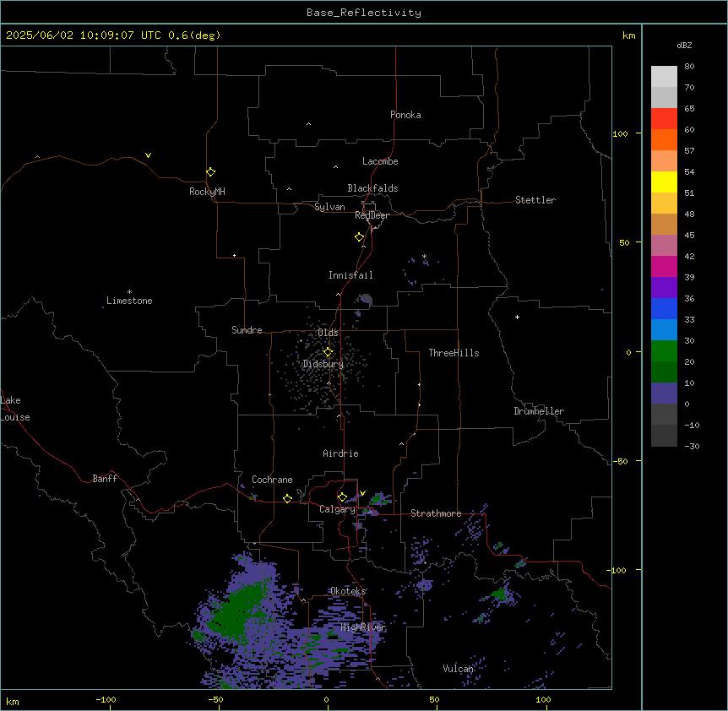
Task: Select the light gray 70-80 dBZ swatch
Action: coord(664,77)
